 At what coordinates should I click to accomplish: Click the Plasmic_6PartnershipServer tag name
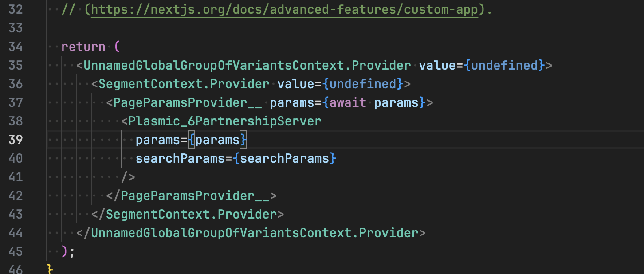[x=225, y=121]
